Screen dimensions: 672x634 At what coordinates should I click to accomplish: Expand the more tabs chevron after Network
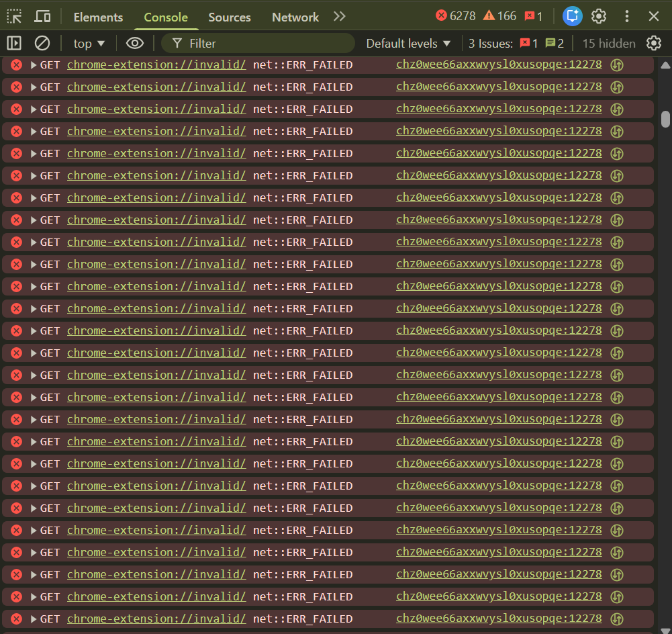[340, 17]
